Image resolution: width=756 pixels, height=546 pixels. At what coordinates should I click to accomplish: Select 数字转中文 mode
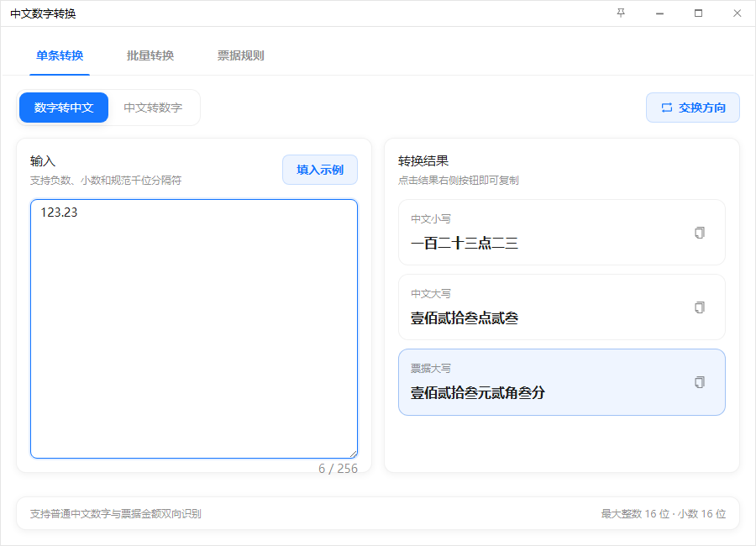pos(64,108)
